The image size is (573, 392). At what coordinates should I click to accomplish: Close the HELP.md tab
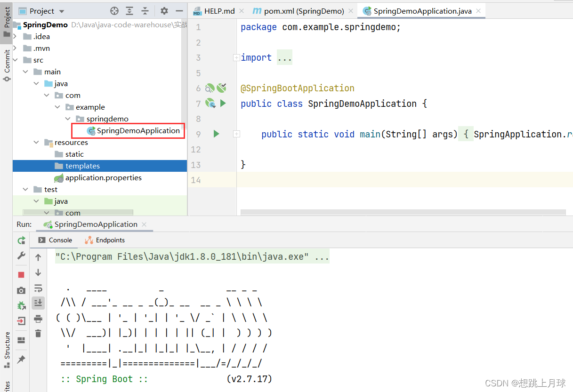[x=242, y=11]
